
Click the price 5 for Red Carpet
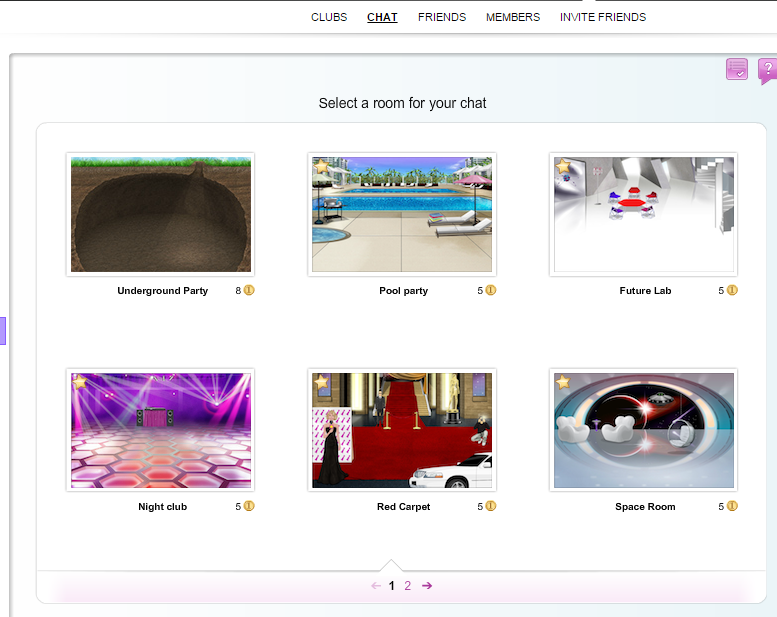click(480, 506)
